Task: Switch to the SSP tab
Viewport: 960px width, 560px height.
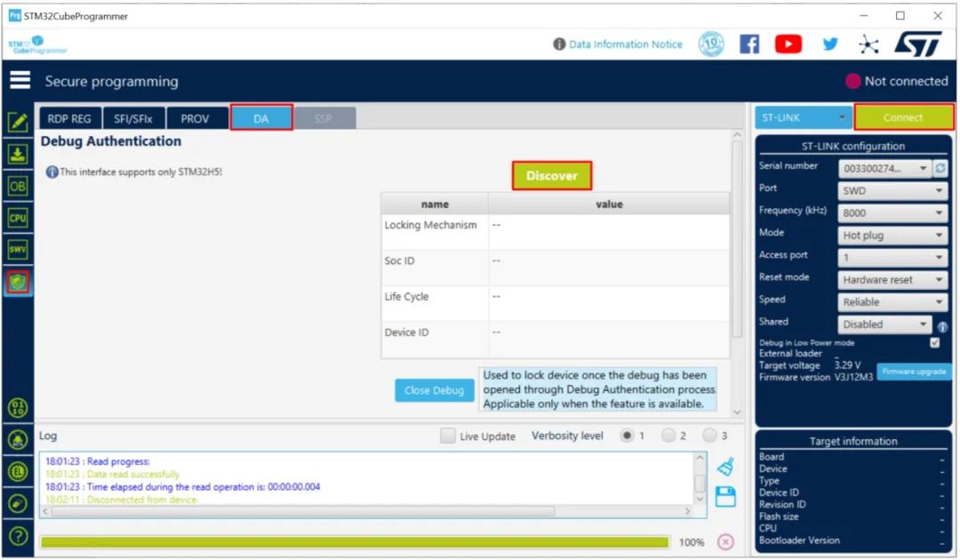Action: coord(324,118)
